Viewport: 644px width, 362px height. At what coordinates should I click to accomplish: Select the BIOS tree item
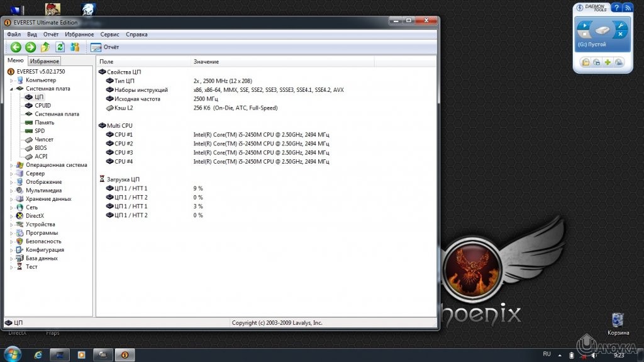click(x=36, y=148)
